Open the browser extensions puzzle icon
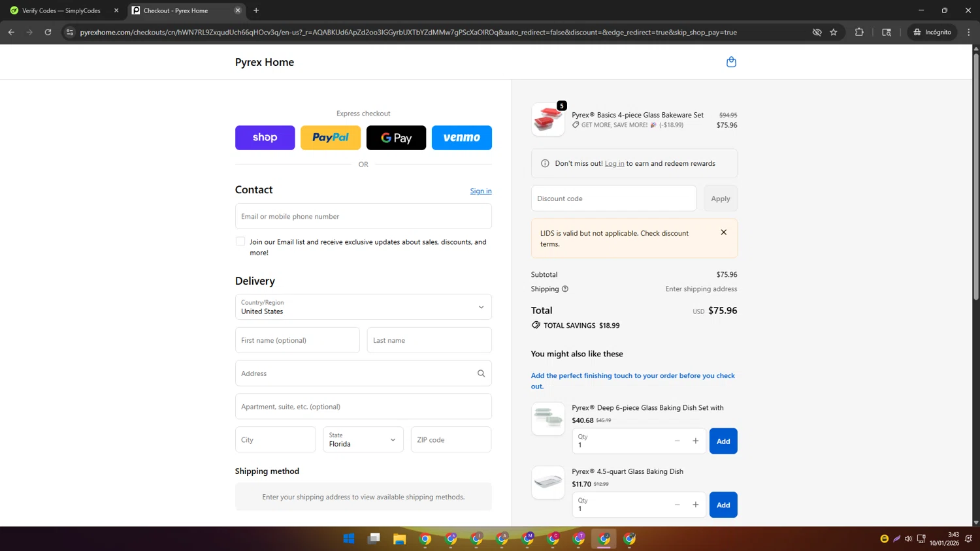The image size is (980, 551). (859, 32)
